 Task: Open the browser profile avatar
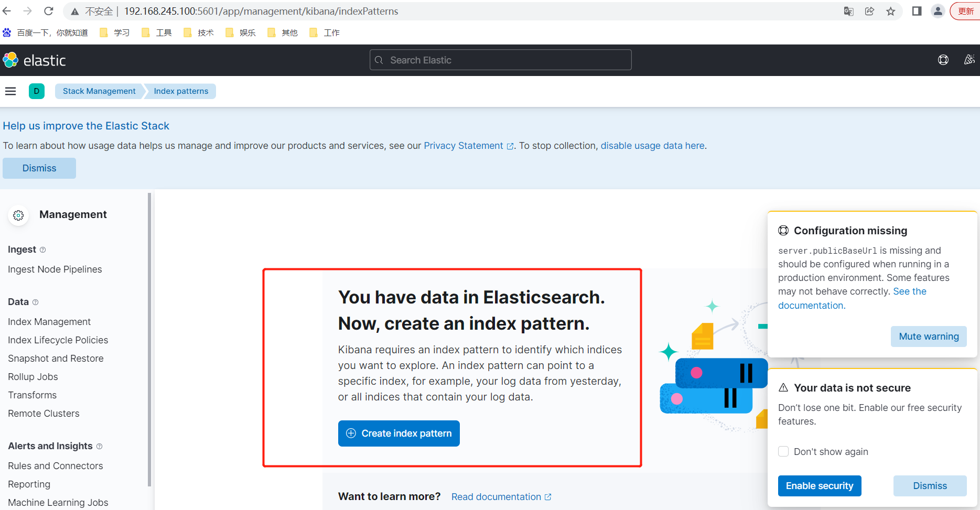(938, 11)
